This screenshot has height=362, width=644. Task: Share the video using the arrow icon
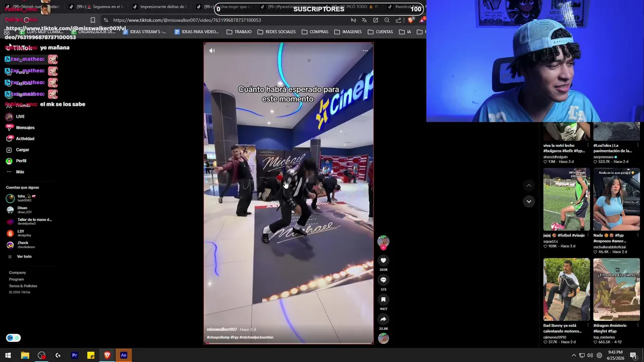pyautogui.click(x=383, y=319)
